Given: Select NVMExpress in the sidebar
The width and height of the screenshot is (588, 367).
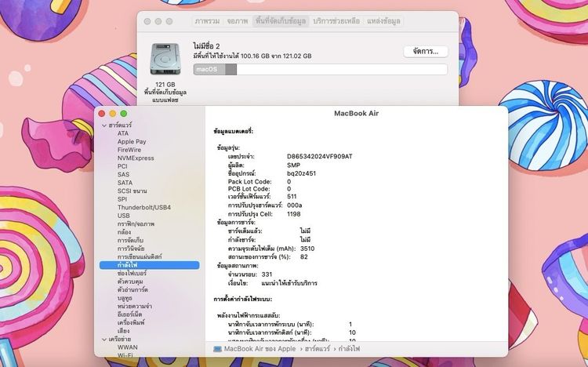Looking at the screenshot, I should [x=136, y=158].
